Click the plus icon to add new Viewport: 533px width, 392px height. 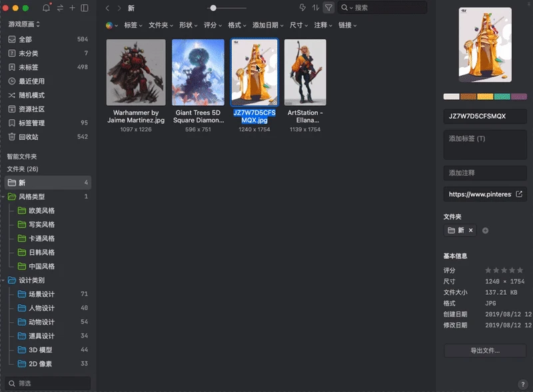[x=73, y=8]
